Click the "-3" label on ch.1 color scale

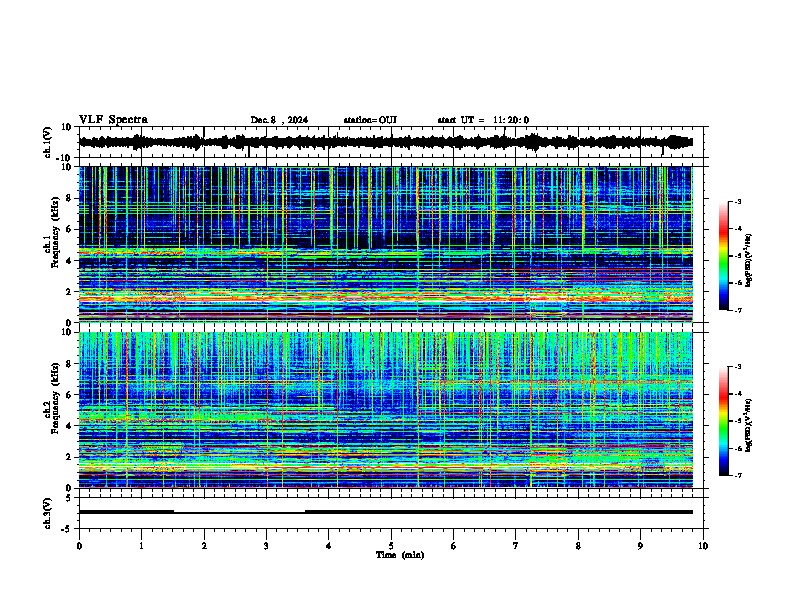point(737,201)
